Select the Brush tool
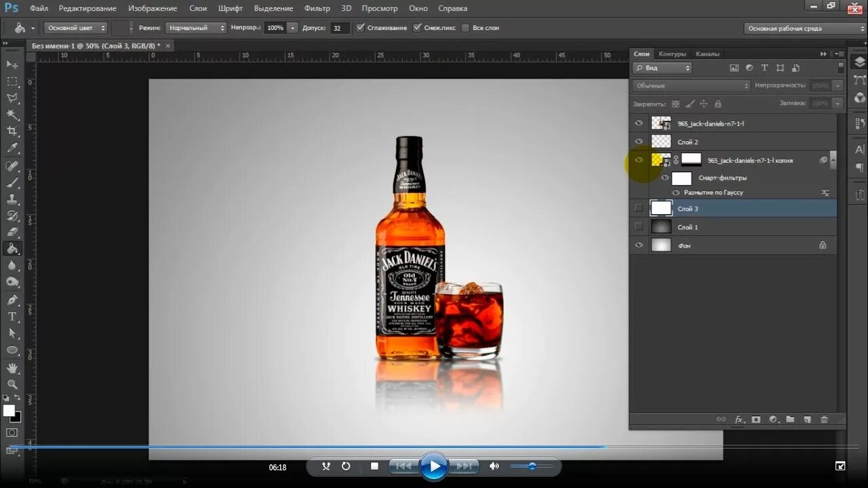868x488 pixels. (12, 182)
